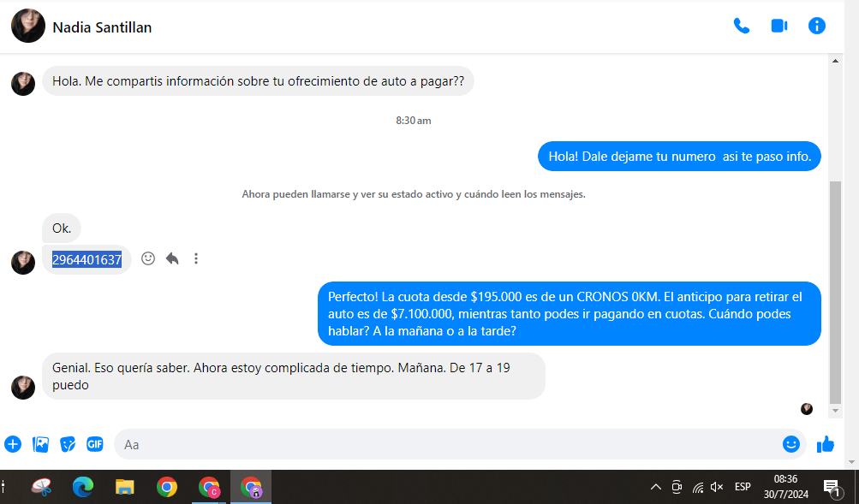
Task: Open more options for 2964401637 message
Action: click(x=195, y=258)
